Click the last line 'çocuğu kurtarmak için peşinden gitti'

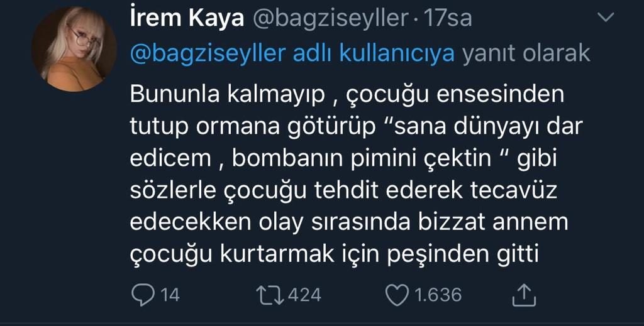point(335,254)
